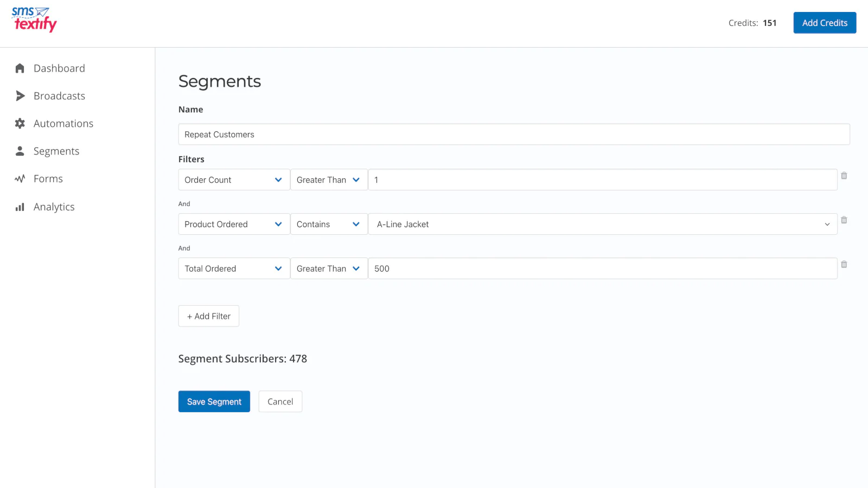Viewport: 868px width, 488px height.
Task: Go to Broadcasts in the sidebar
Action: [59, 96]
